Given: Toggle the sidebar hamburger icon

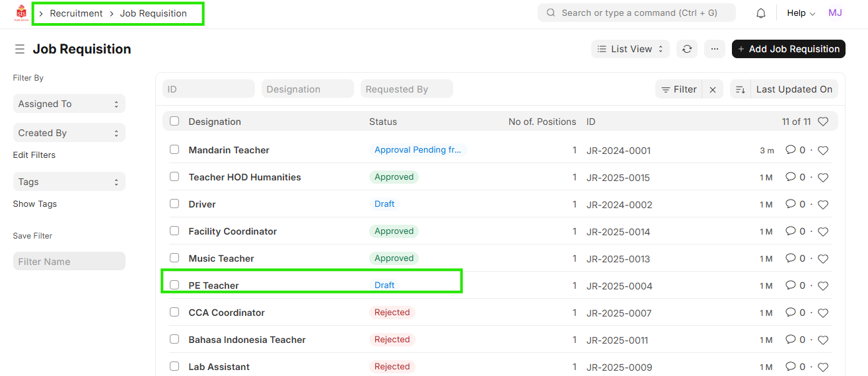Looking at the screenshot, I should click(20, 50).
